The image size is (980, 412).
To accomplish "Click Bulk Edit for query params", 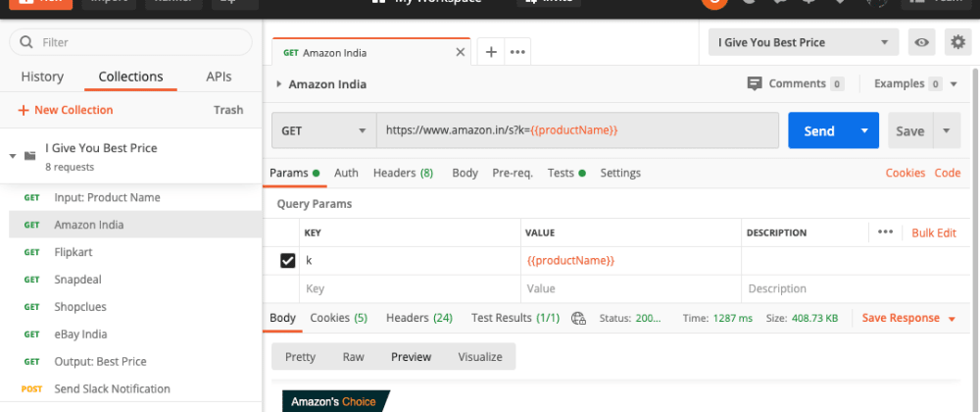I will 934,232.
